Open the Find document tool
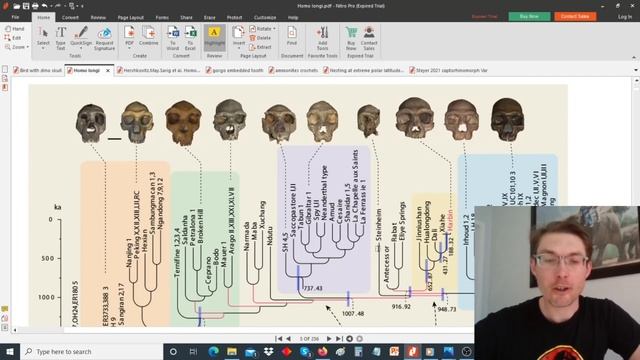 [x=292, y=37]
